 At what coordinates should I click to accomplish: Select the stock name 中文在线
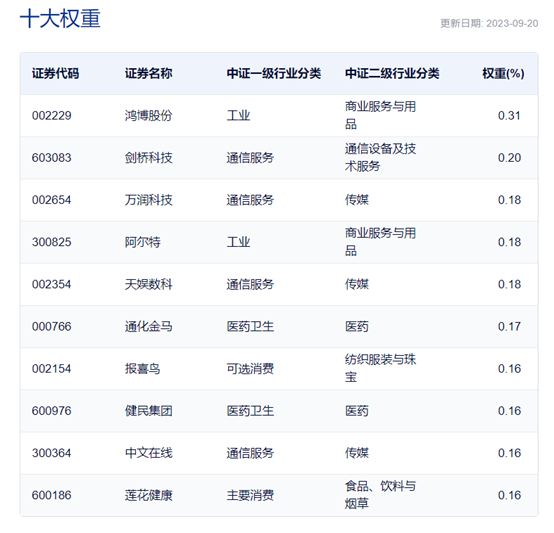148,453
